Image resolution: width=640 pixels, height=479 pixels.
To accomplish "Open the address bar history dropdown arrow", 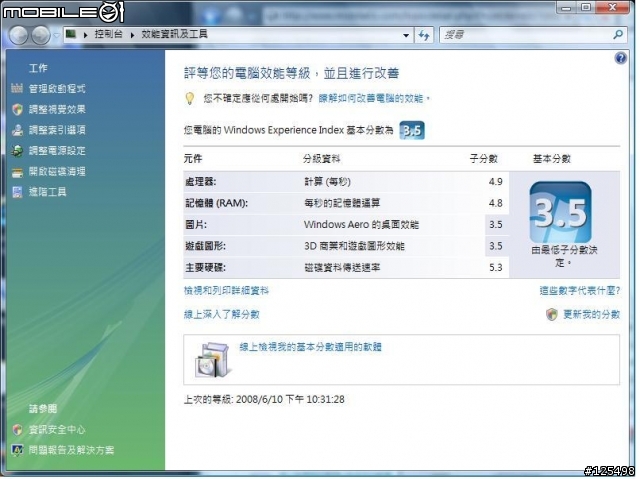I will tap(406, 35).
